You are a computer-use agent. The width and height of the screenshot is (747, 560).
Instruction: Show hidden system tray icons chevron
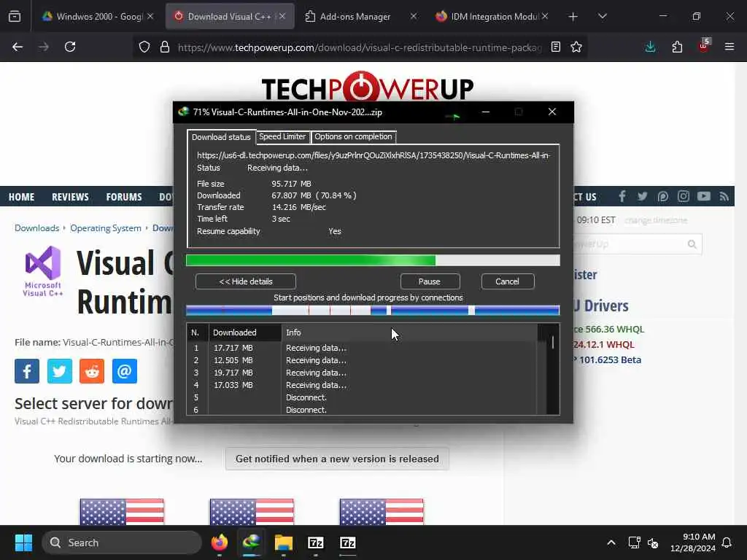611,542
